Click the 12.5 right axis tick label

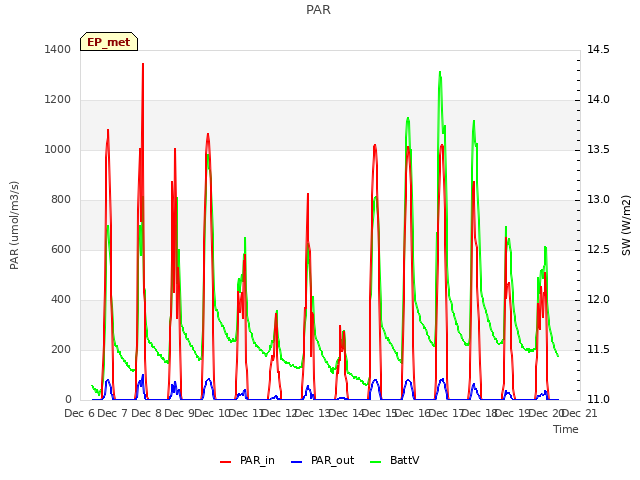click(x=598, y=249)
